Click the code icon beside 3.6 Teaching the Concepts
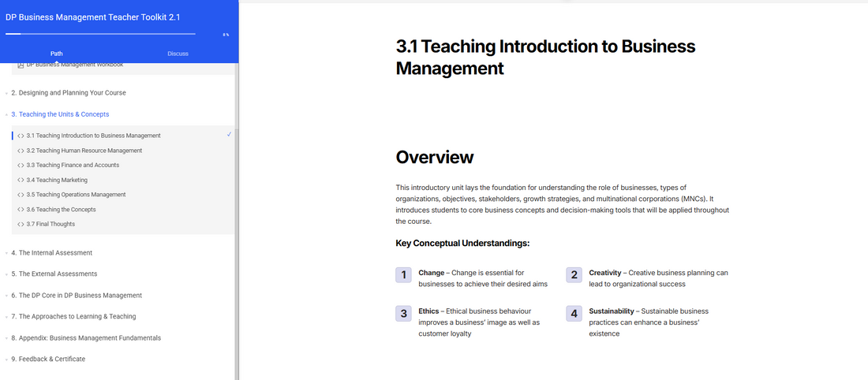Viewport: 868px width, 380px height. (x=21, y=210)
